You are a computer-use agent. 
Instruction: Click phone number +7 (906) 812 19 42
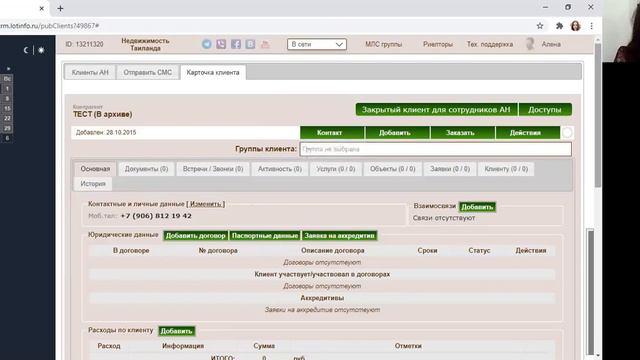pyautogui.click(x=156, y=216)
